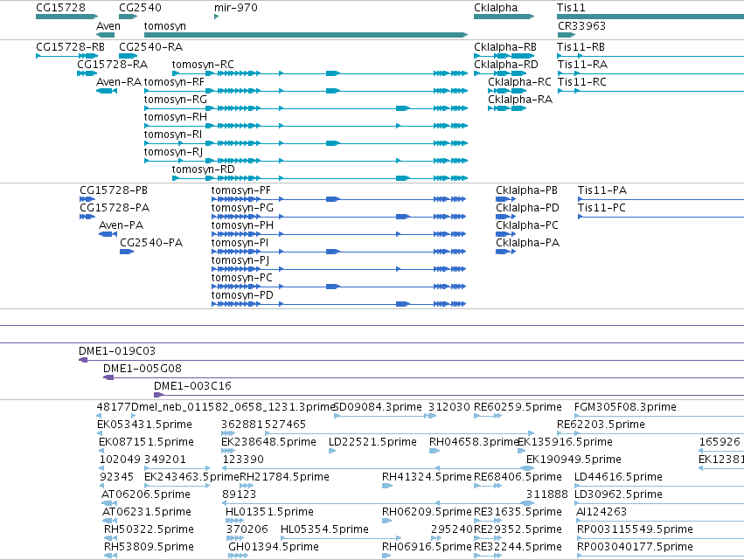Viewport: 744px width, 560px height.
Task: Select protein CG15728-PA
Action: (87, 217)
